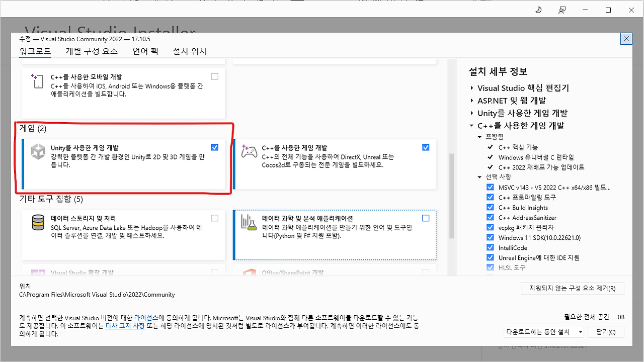This screenshot has width=644, height=362.
Task: Click the C++ mobile development device icon
Action: (x=38, y=80)
